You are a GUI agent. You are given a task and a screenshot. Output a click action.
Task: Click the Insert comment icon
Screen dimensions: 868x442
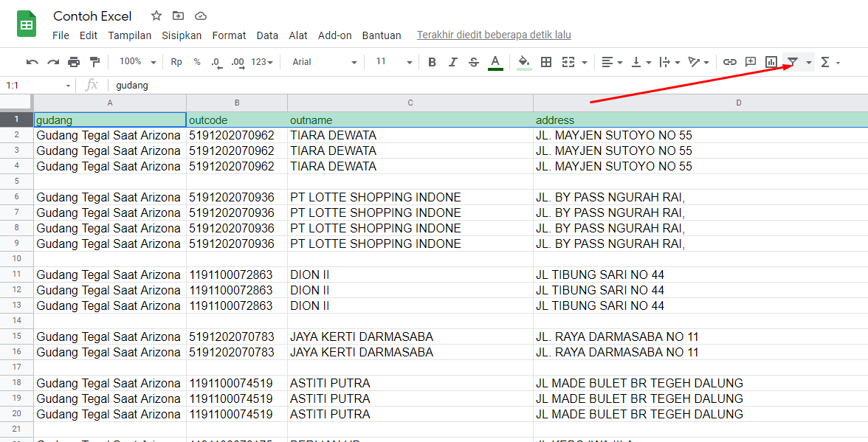coord(751,62)
